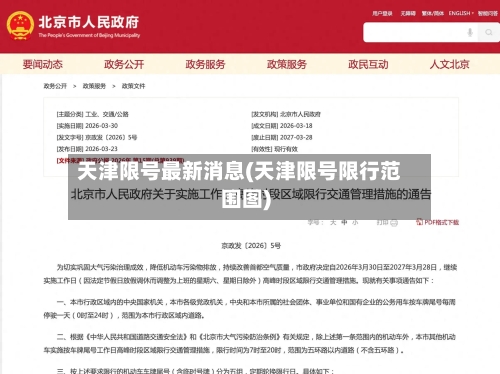
Task: Open the 政民互动 navigation tab
Action: click(368, 64)
